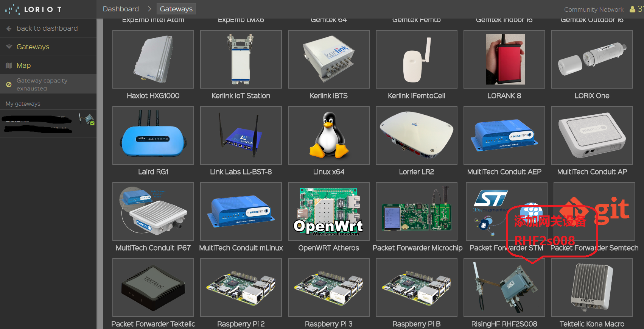Click the Raspberry Pi B label
The image size is (644, 329).
[x=417, y=324]
